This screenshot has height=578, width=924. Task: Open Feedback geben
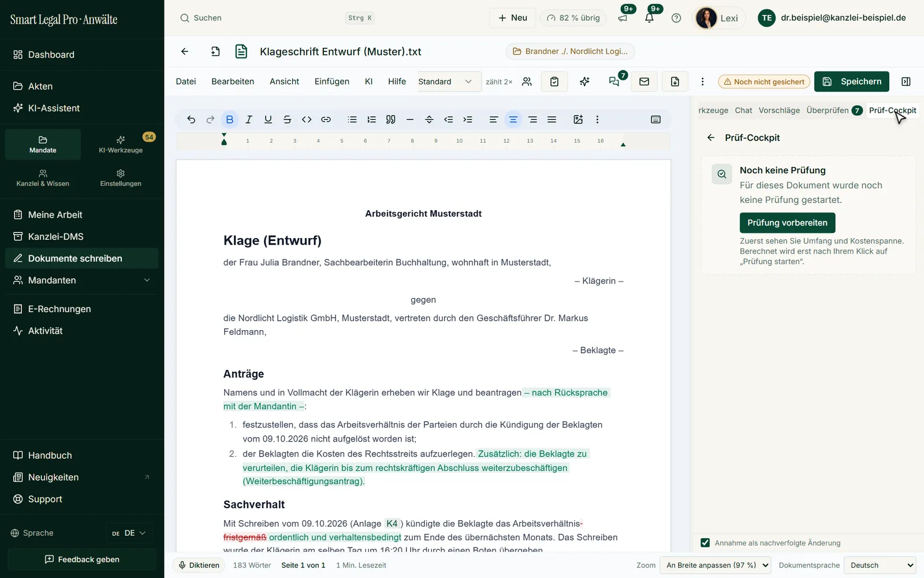[x=82, y=560]
